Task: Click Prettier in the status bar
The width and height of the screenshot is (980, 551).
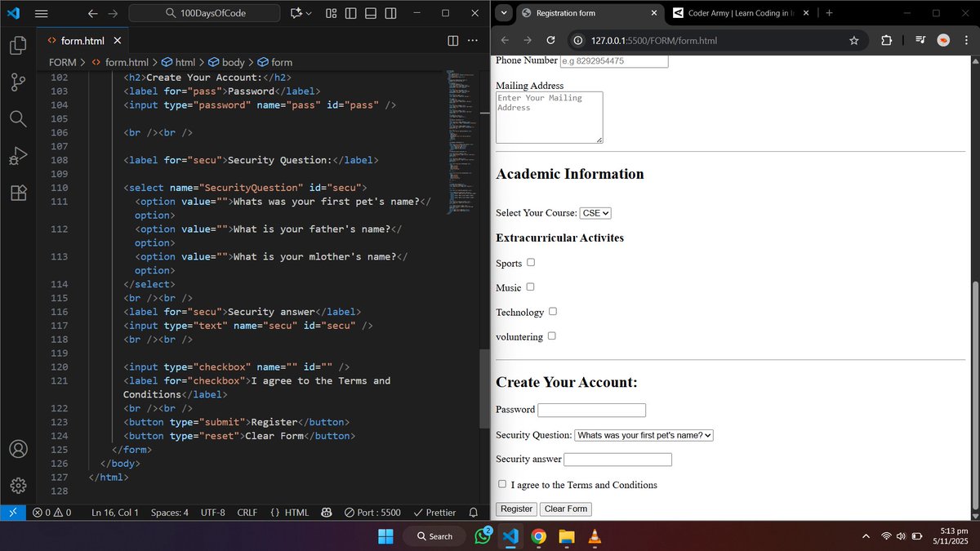Action: click(435, 513)
